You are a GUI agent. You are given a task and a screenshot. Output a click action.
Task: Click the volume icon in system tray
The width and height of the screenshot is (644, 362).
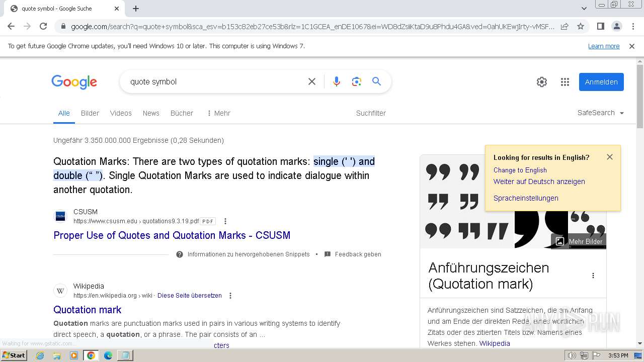pos(572,355)
